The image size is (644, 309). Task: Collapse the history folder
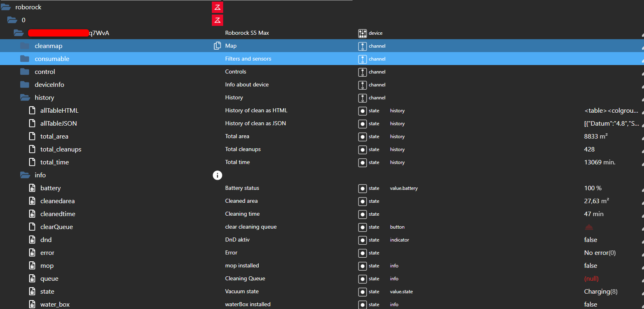[x=25, y=97]
